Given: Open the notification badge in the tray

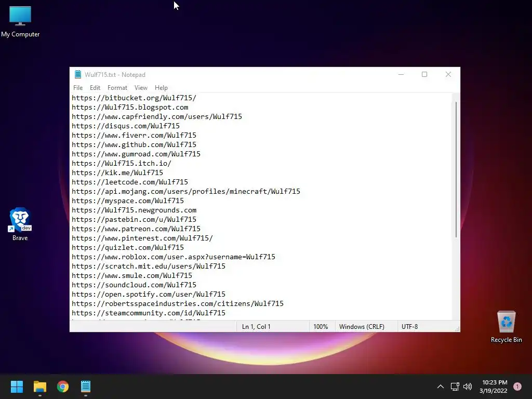Looking at the screenshot, I should click(517, 387).
